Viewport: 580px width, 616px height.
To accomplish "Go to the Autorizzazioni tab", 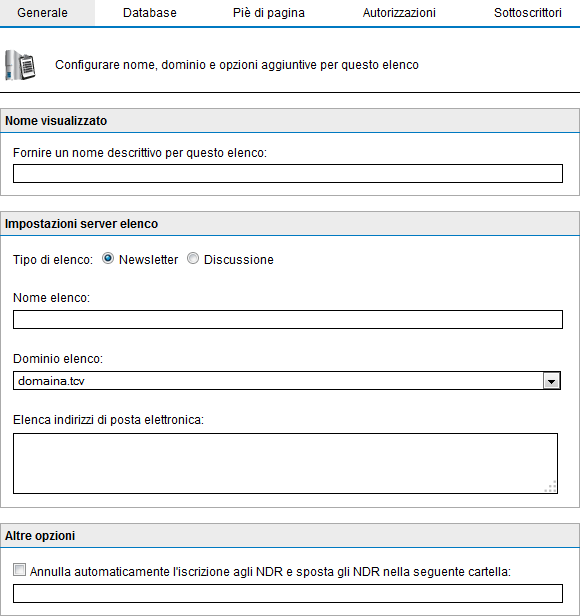I will 399,13.
